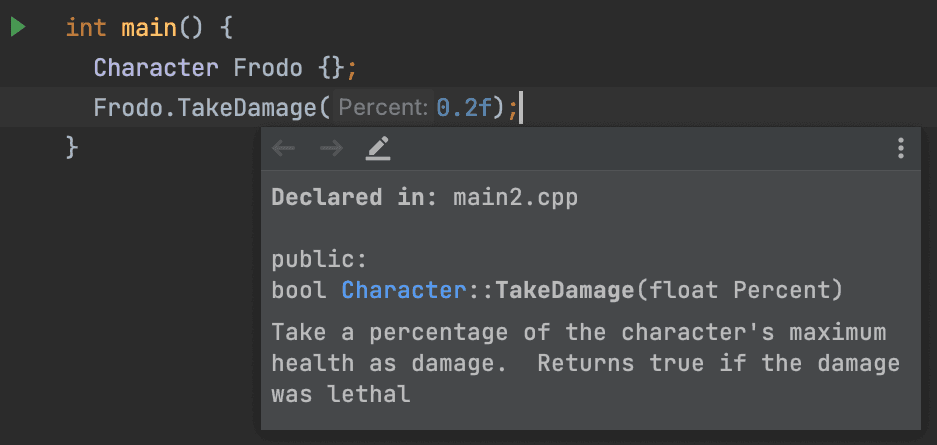
Task: Click float Percent parameter in signature
Action: (x=739, y=291)
